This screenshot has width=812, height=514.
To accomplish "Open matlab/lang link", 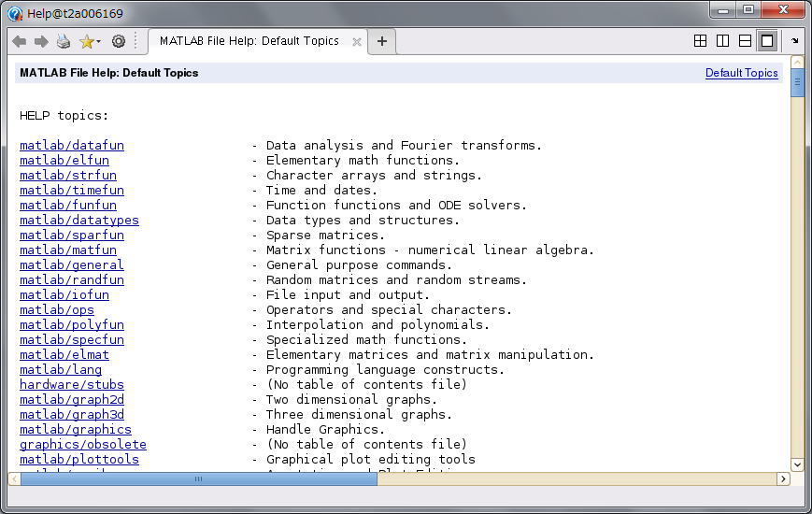I will (x=61, y=370).
